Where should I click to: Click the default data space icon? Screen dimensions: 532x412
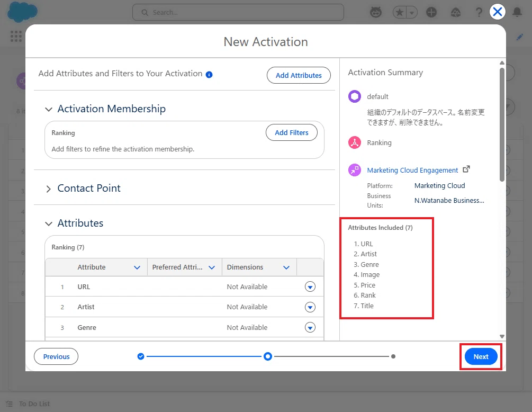355,96
